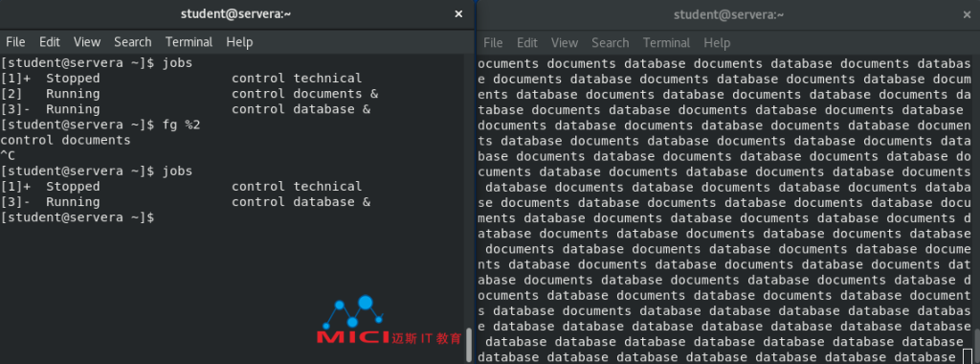Close the right terminal window
Viewport: 980px width, 364px height.
[x=967, y=14]
